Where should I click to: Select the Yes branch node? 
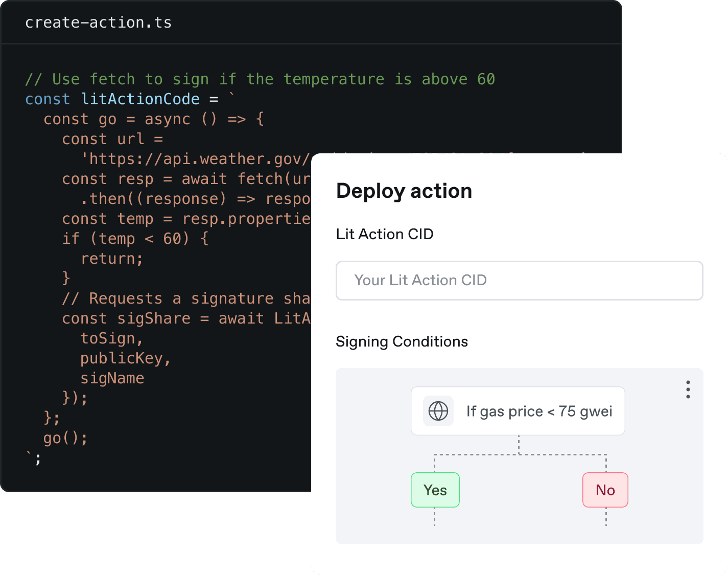coord(435,490)
